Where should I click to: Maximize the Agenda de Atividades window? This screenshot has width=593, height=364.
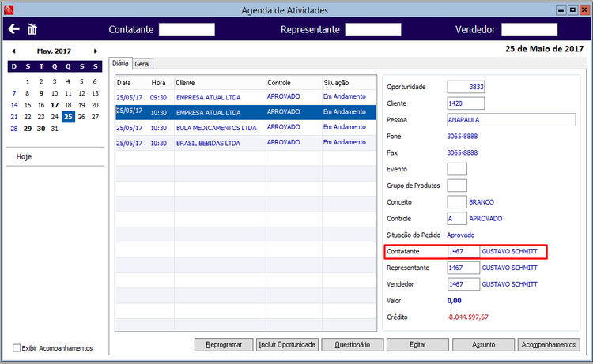(x=573, y=10)
